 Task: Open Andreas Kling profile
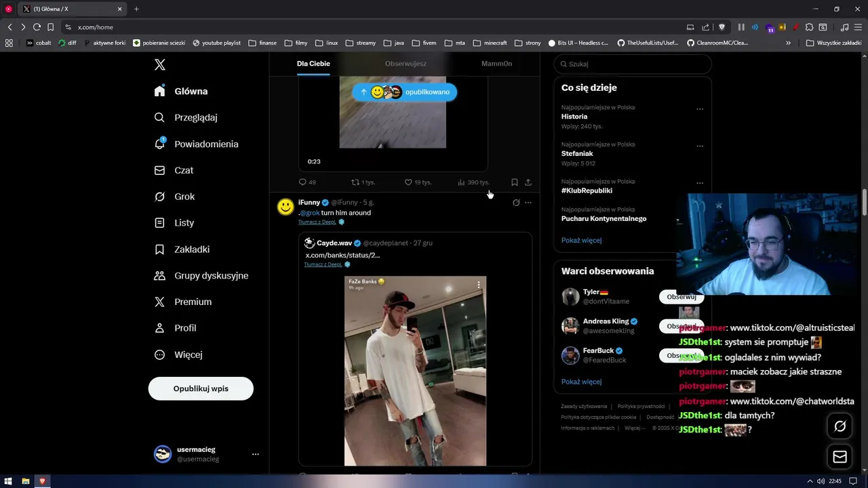(606, 321)
